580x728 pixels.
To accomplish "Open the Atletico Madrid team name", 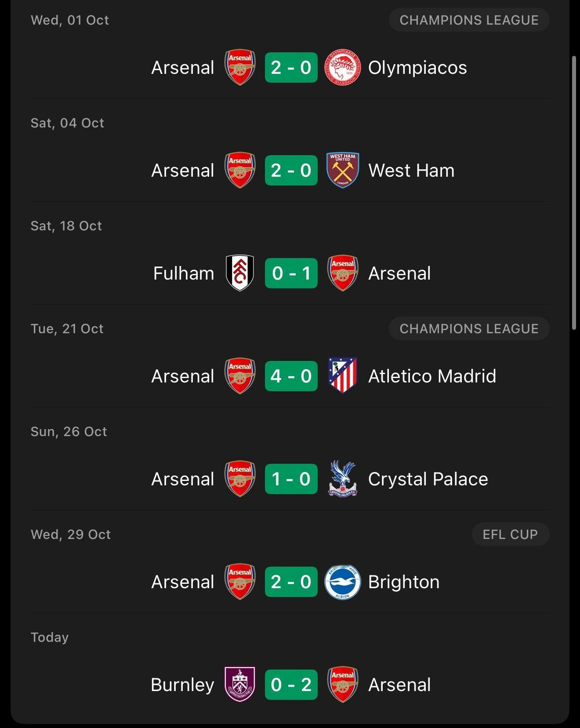I will tap(432, 376).
